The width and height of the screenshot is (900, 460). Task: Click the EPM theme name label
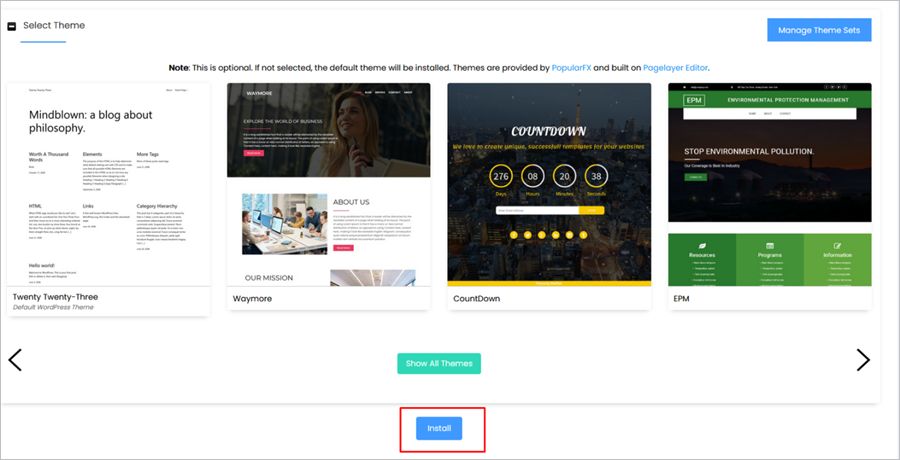pyautogui.click(x=681, y=299)
